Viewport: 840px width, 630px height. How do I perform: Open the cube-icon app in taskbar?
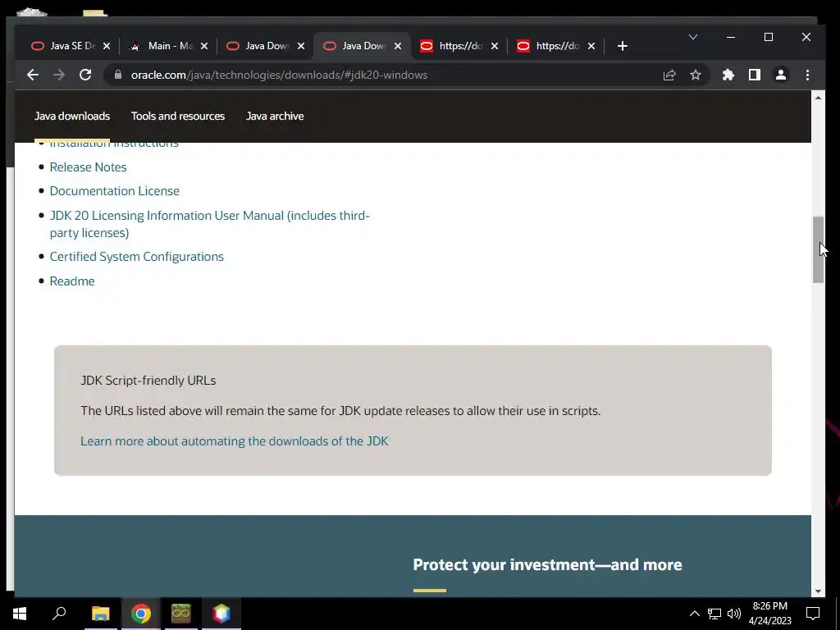point(221,614)
